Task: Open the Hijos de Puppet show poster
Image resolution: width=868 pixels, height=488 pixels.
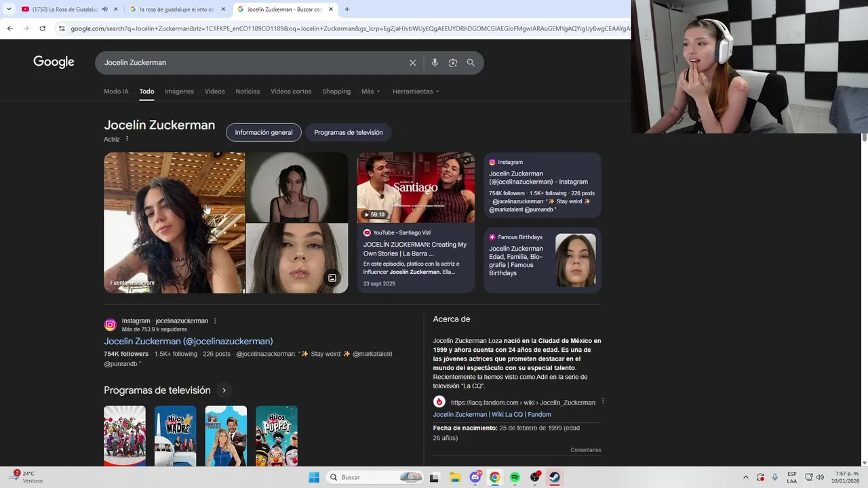Action: click(x=277, y=436)
